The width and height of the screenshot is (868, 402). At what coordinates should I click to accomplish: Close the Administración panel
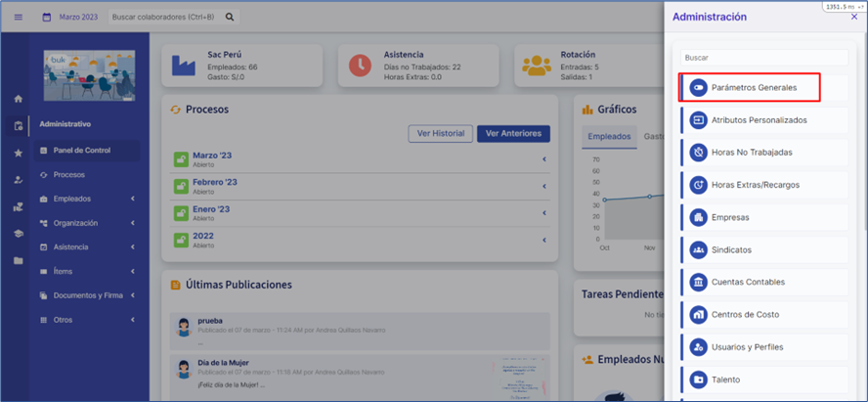(853, 17)
